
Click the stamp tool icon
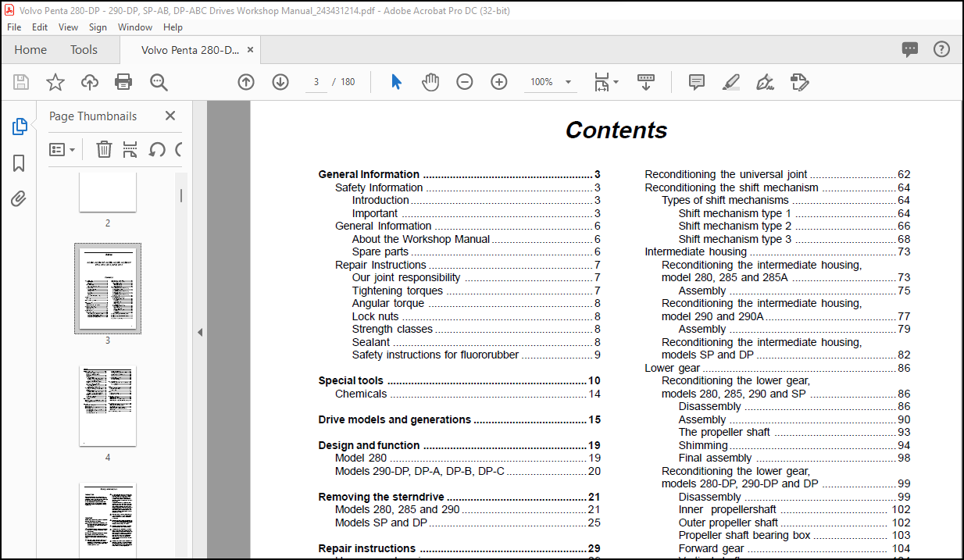[799, 82]
